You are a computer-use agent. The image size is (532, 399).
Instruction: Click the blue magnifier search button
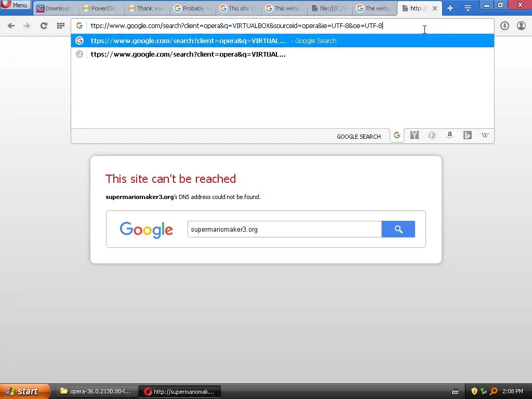pyautogui.click(x=398, y=229)
